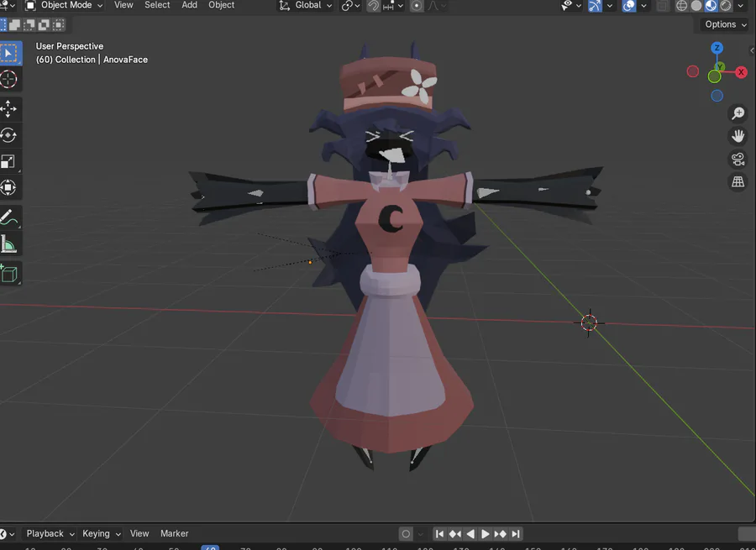Toggle the camera view icon
756x550 pixels.
point(738,159)
